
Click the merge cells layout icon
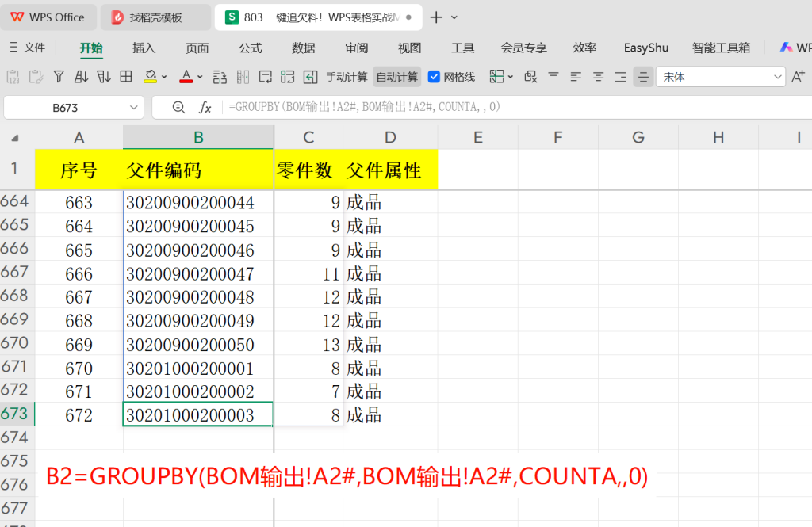point(287,77)
